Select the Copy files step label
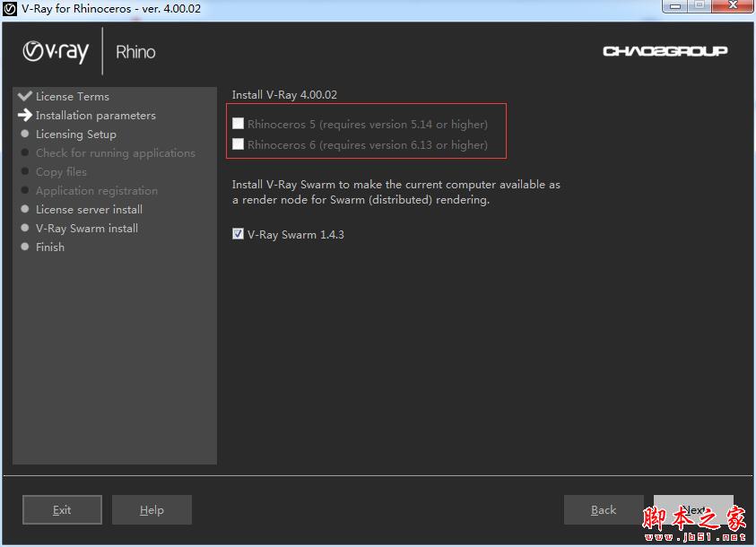 (61, 171)
